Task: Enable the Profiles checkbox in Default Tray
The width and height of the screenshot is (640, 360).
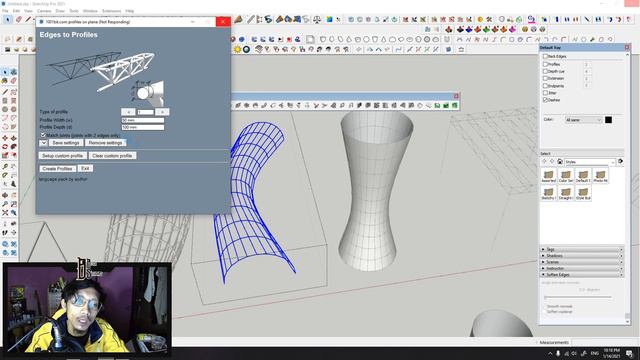Action: pos(545,64)
